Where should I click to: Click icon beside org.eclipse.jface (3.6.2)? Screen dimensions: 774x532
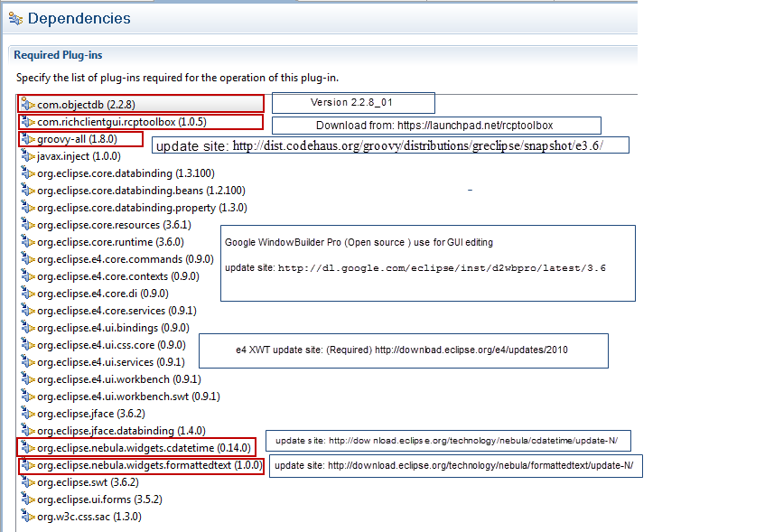click(x=28, y=413)
